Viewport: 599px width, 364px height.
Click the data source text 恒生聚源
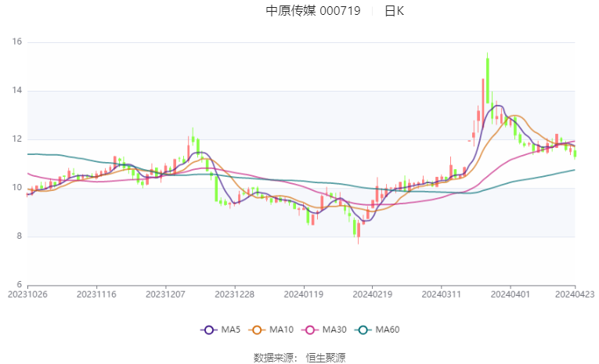(x=326, y=358)
